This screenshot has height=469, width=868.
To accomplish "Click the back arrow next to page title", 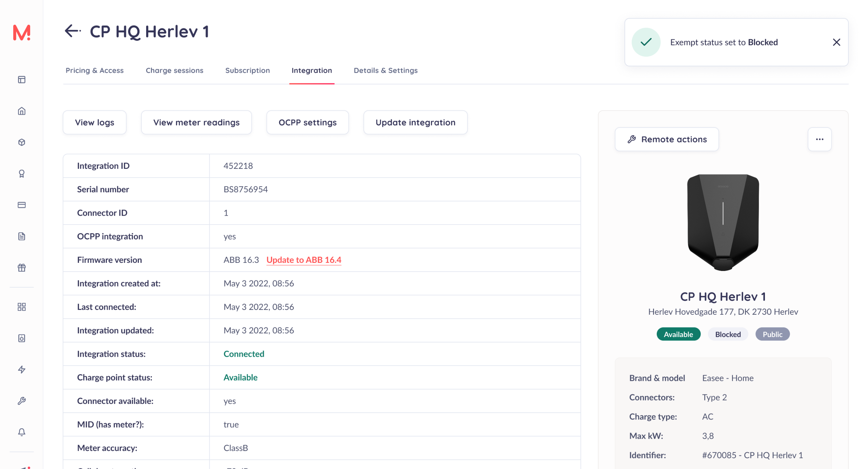I will 73,31.
